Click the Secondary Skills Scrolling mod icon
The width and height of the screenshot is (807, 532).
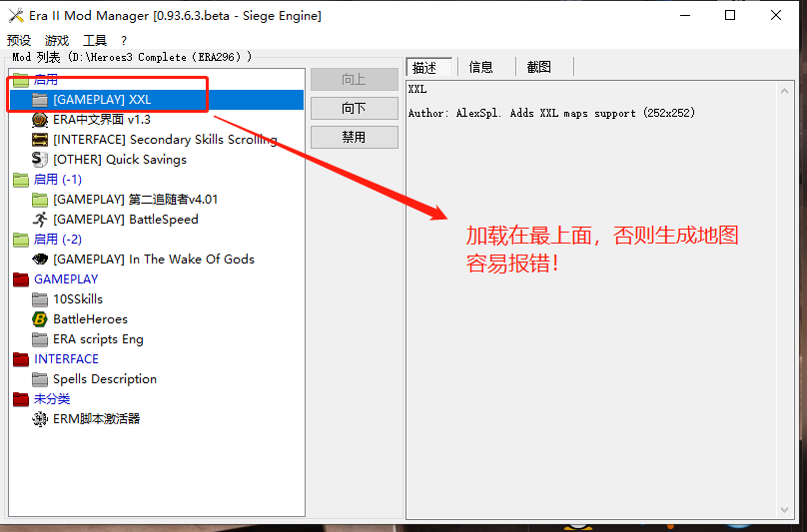(x=40, y=140)
